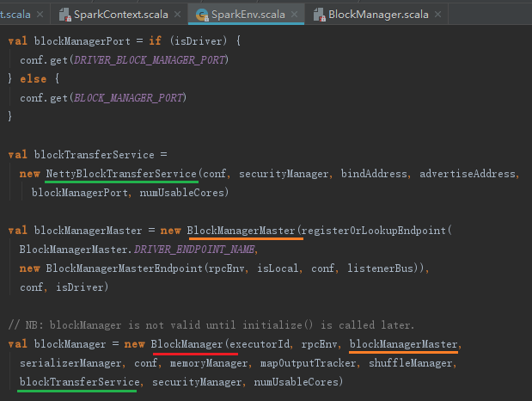Click the BlockManager.scala file icon
The image size is (532, 401).
[x=319, y=15]
